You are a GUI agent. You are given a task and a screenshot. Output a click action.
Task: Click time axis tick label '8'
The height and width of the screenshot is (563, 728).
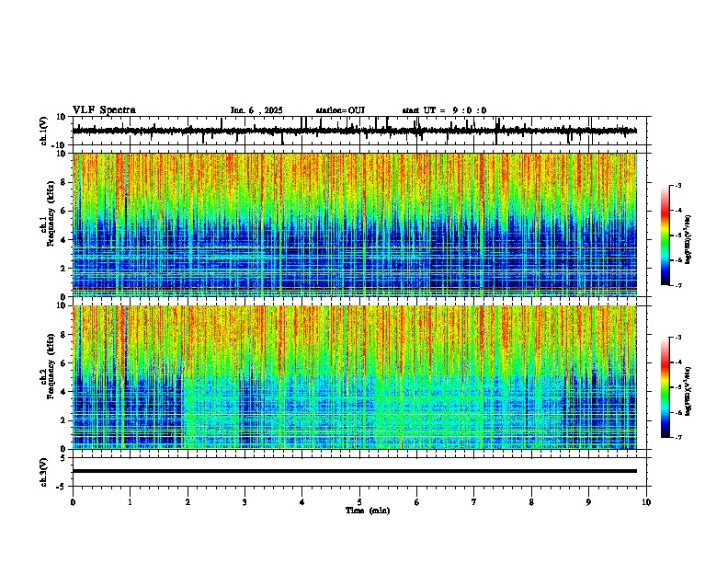(x=531, y=502)
